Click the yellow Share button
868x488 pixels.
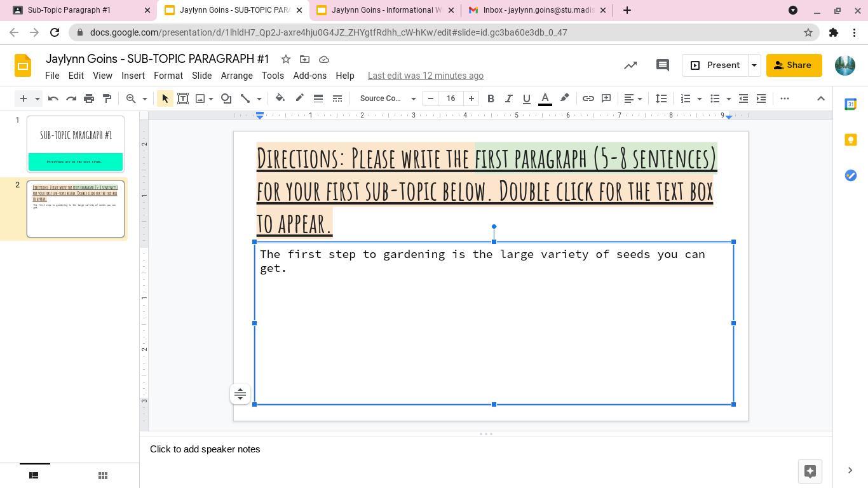[x=794, y=65]
